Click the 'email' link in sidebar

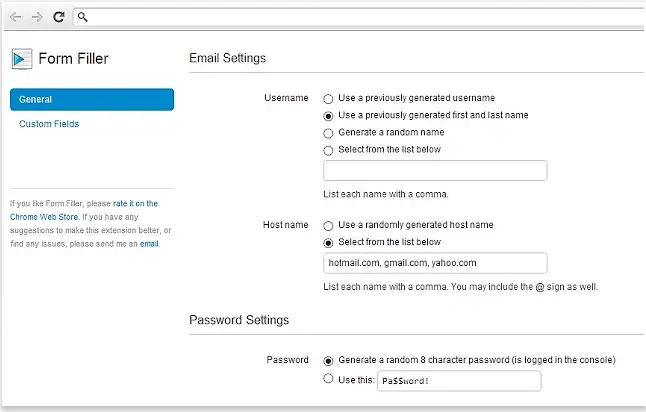pyautogui.click(x=148, y=243)
